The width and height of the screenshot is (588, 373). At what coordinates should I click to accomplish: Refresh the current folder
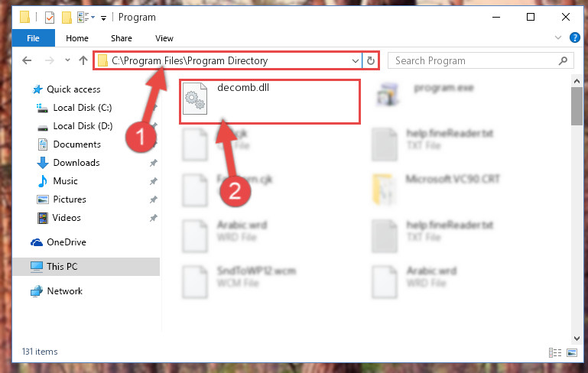click(x=371, y=60)
